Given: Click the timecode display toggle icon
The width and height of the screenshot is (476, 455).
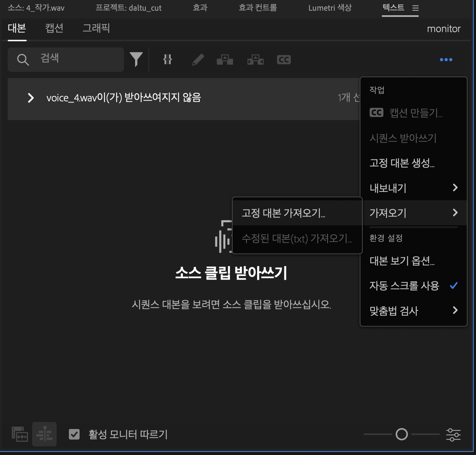Looking at the screenshot, I should tap(167, 59).
